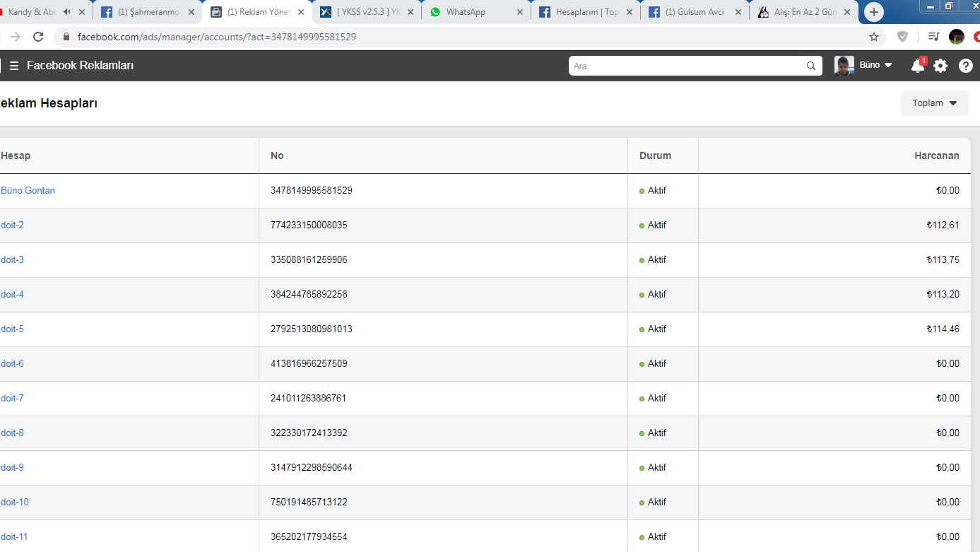Open the Büno Gontan account link
This screenshot has width=980, height=552.
point(28,191)
